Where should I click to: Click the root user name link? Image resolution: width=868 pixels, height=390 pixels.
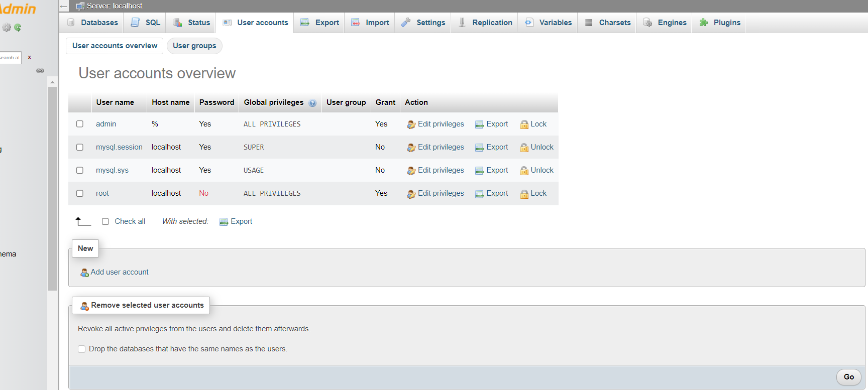[102, 193]
